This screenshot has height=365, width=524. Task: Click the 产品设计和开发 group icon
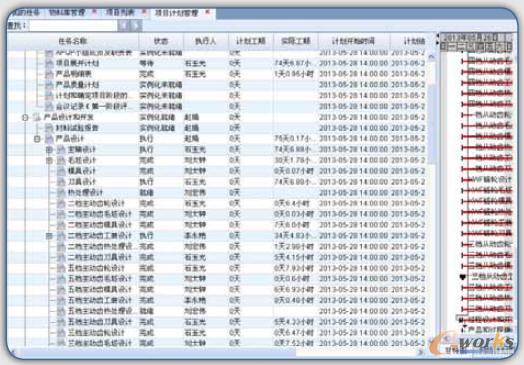pos(37,117)
